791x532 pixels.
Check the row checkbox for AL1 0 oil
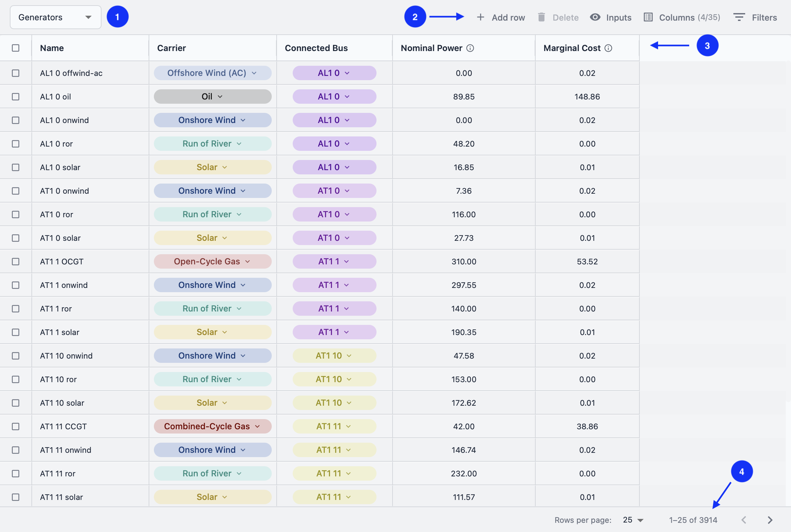(x=15, y=97)
